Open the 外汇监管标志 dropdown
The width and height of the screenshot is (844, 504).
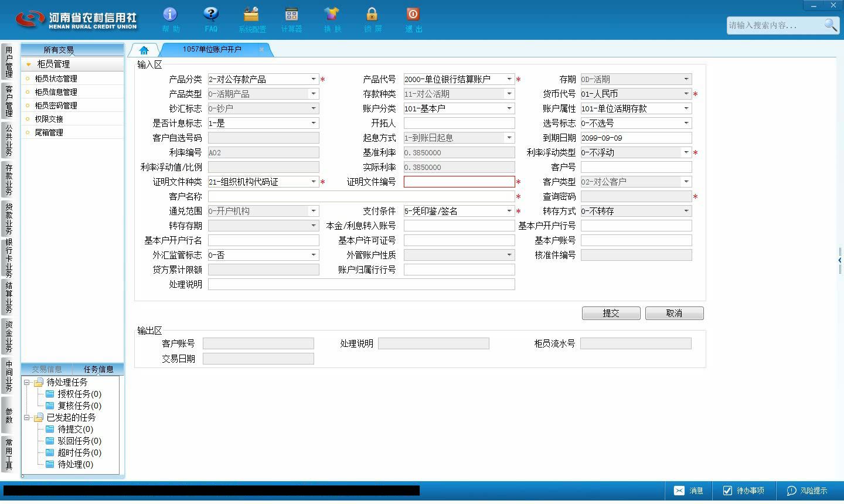click(x=314, y=255)
